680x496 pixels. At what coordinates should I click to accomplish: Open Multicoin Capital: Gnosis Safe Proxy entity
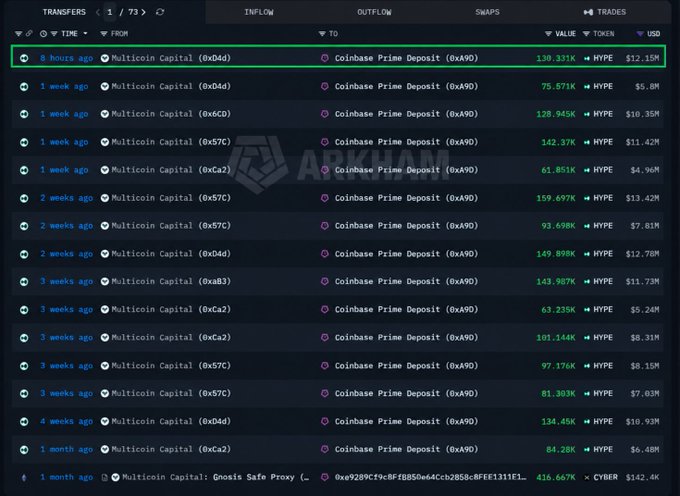point(216,477)
